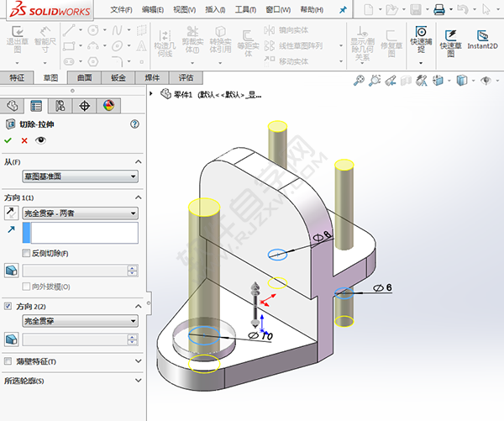
Task: Click the Exit Sketch (退出草图) icon
Action: click(18, 32)
